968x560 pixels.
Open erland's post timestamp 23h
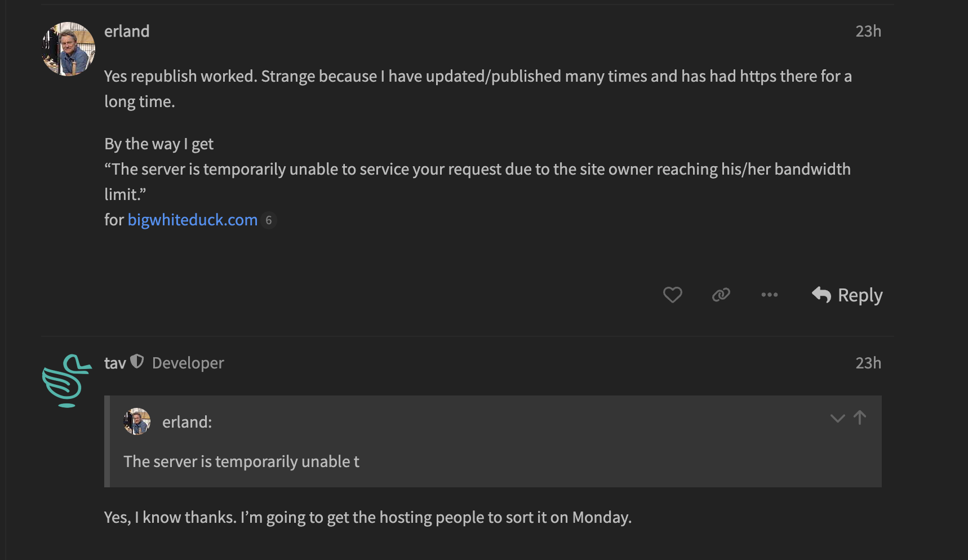[868, 32]
